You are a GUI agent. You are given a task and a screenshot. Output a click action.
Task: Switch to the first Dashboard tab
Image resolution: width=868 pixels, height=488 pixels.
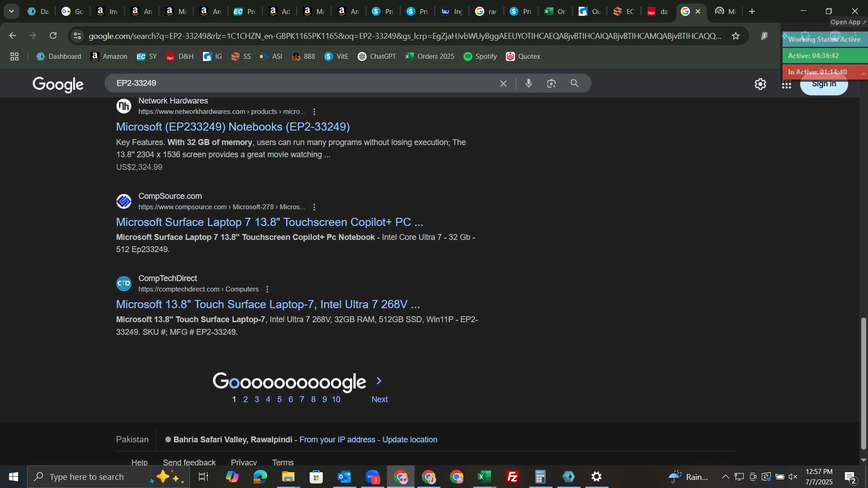point(38,12)
